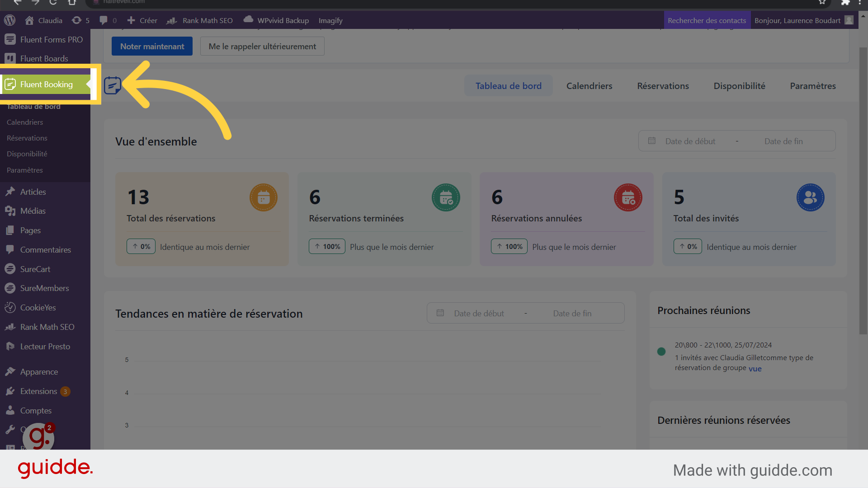
Task: Click the Noter maintenant button
Action: pos(152,46)
